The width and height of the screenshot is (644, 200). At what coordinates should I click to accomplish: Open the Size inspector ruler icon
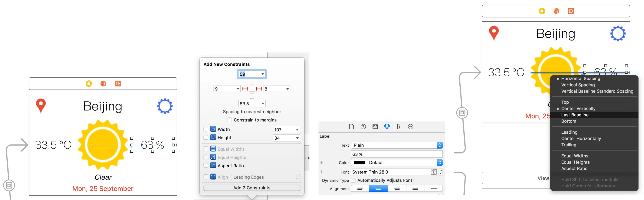[x=399, y=127]
